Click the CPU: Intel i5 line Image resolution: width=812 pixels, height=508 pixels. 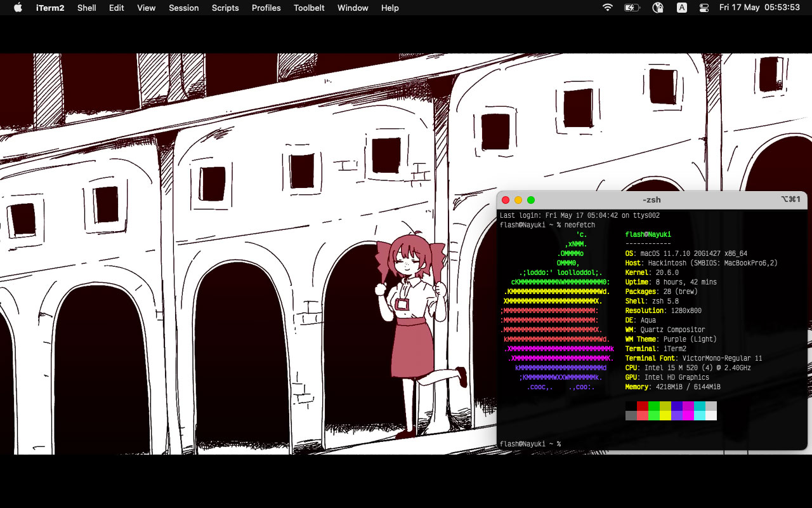[688, 368]
